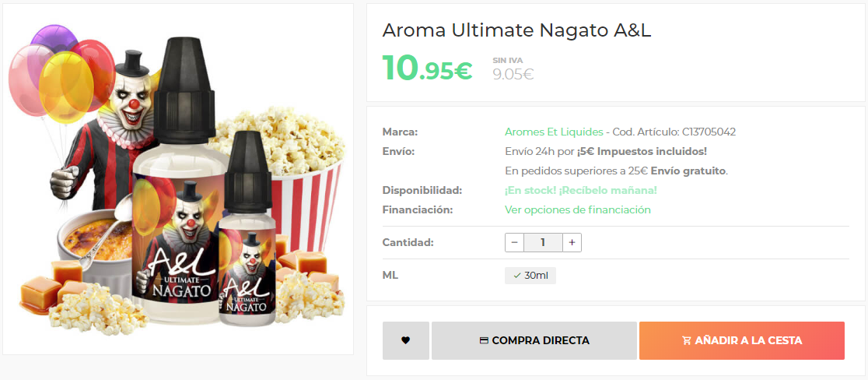The width and height of the screenshot is (868, 380).
Task: Click the Compra Directa button
Action: coord(534,340)
